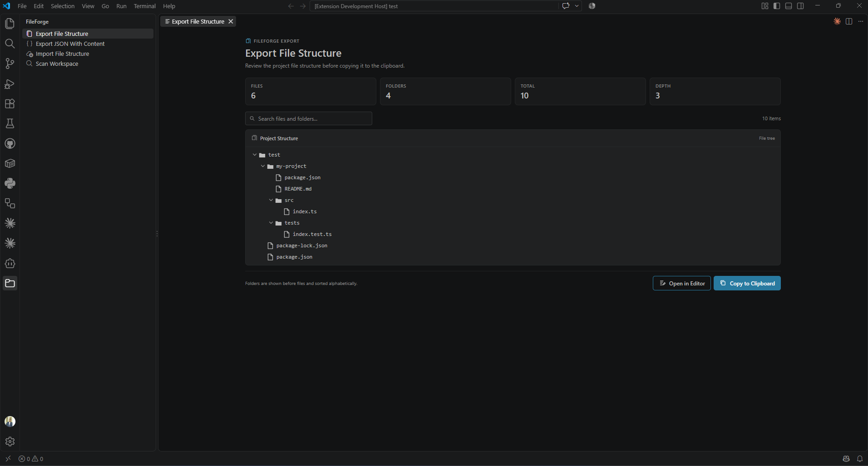
Task: Select package-lock.json in the tree
Action: pyautogui.click(x=301, y=245)
